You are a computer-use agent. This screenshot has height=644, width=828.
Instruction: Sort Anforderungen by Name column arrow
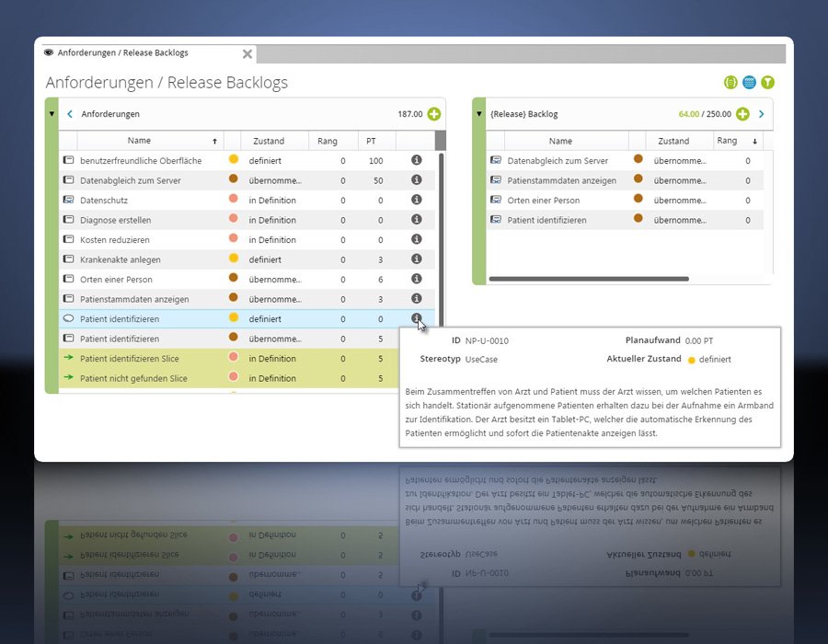214,141
